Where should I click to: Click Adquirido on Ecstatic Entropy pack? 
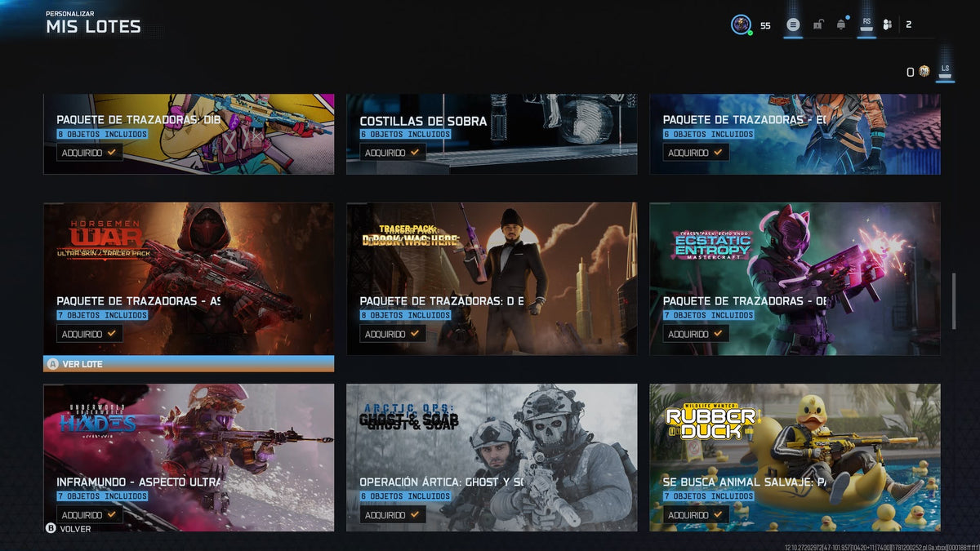[x=696, y=334]
